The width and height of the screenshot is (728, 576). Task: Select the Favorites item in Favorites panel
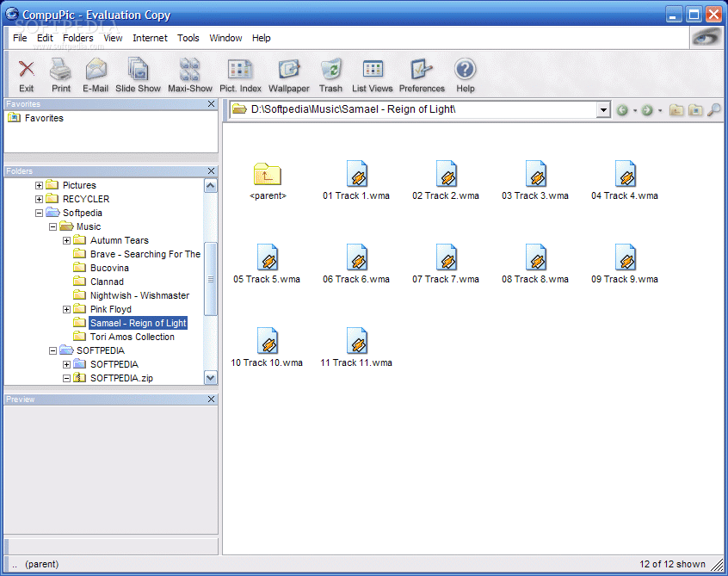(x=36, y=118)
